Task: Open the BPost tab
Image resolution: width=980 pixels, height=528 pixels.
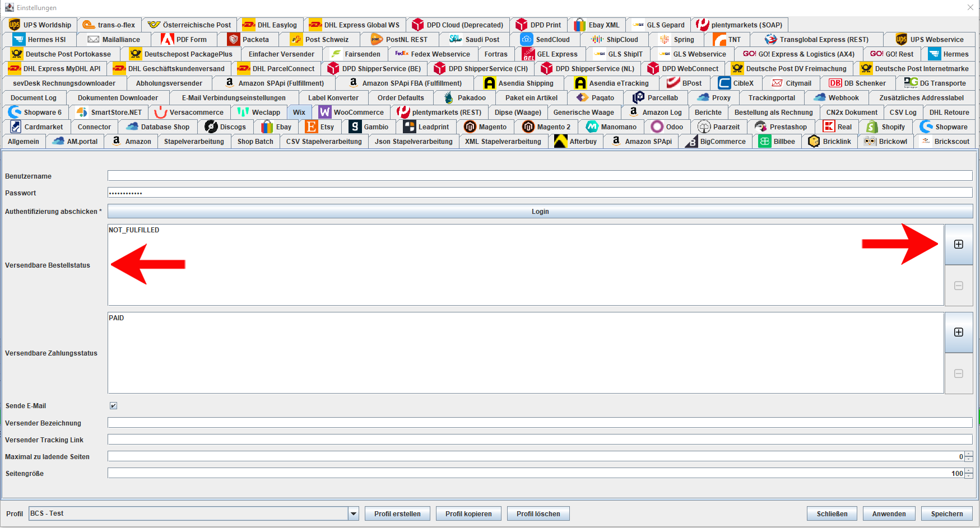Action: click(x=685, y=83)
